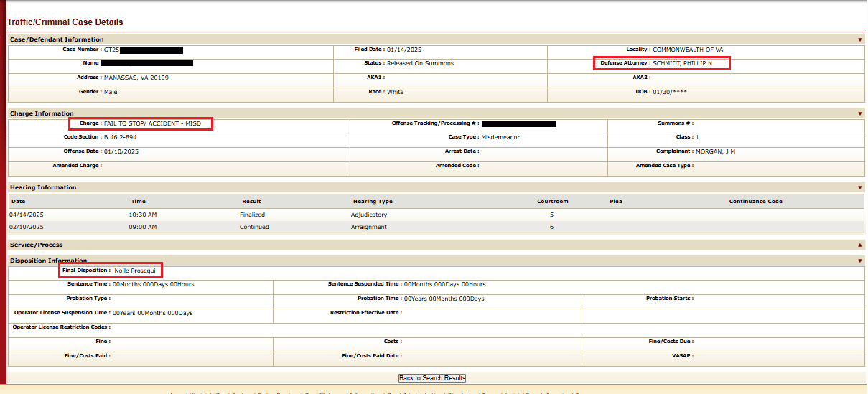The image size is (868, 394).
Task: Click the complainant name MORGAN, J M
Action: point(715,151)
